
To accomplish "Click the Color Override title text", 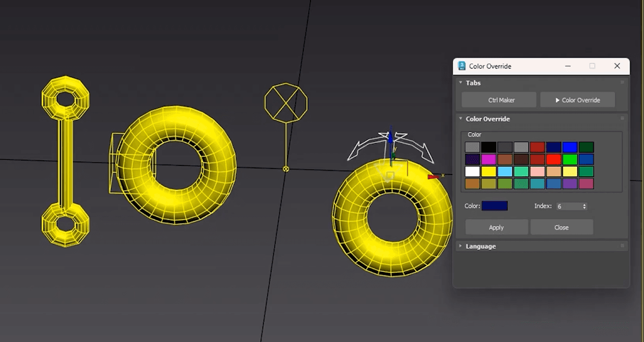I will [490, 66].
